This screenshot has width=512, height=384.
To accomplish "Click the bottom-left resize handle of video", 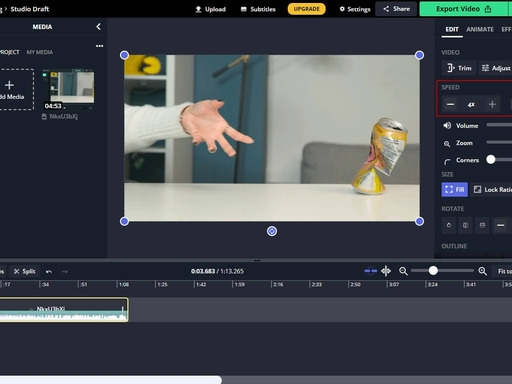I will (x=124, y=221).
